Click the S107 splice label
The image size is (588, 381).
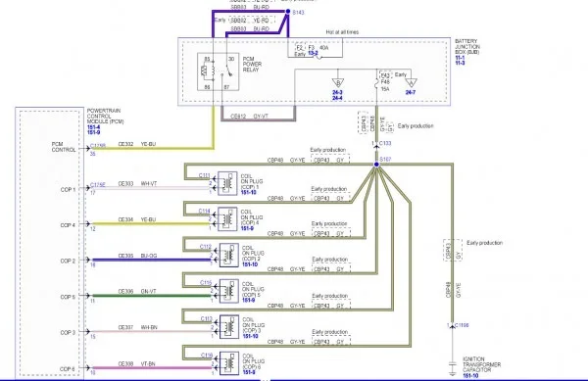[385, 160]
